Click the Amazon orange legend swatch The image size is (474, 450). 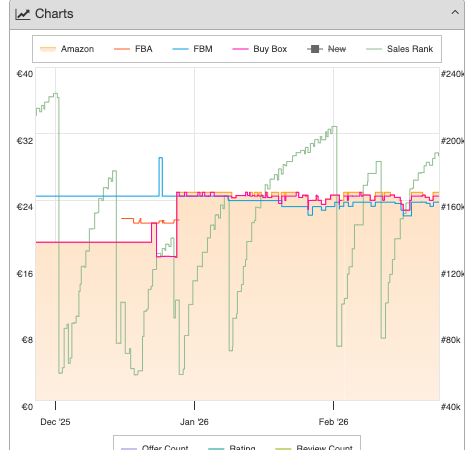[x=48, y=49]
